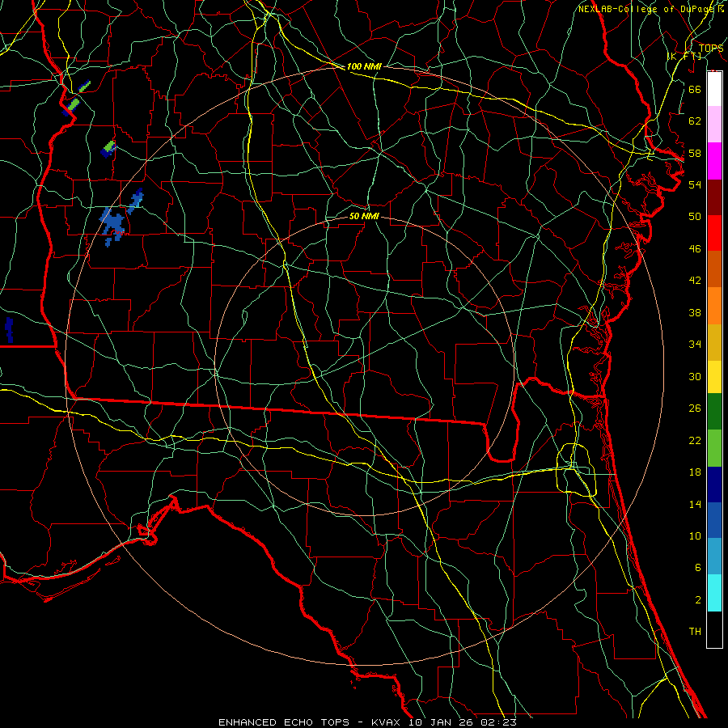This screenshot has width=728, height=728.
Task: Click the "KVAX" radar site identifier
Action: (387, 722)
